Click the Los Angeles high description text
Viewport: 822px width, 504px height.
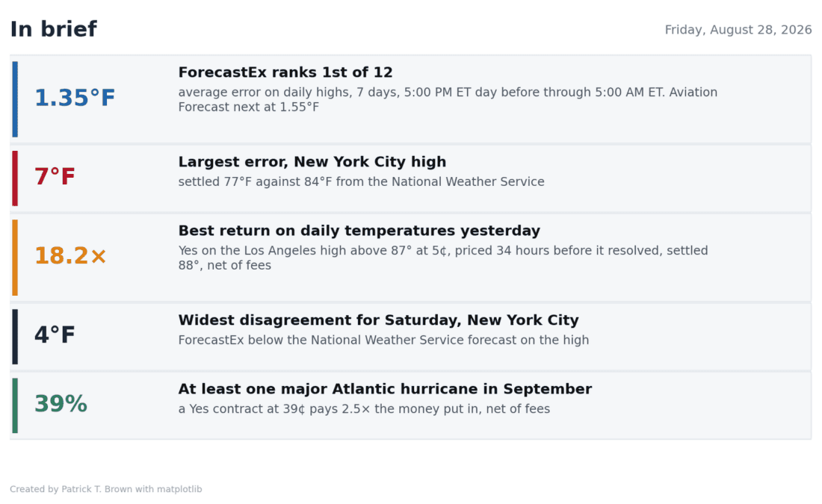tap(443, 258)
